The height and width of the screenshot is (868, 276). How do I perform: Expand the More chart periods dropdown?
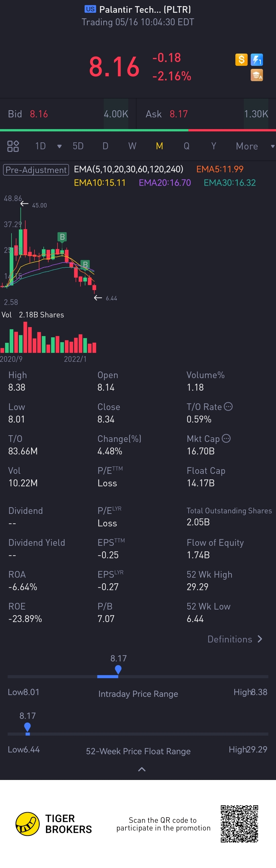click(272, 146)
